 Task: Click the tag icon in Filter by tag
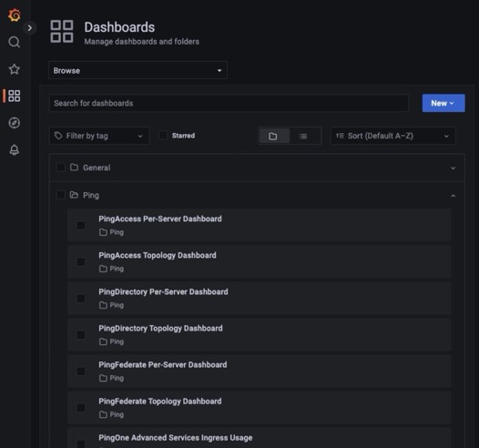[x=58, y=136]
